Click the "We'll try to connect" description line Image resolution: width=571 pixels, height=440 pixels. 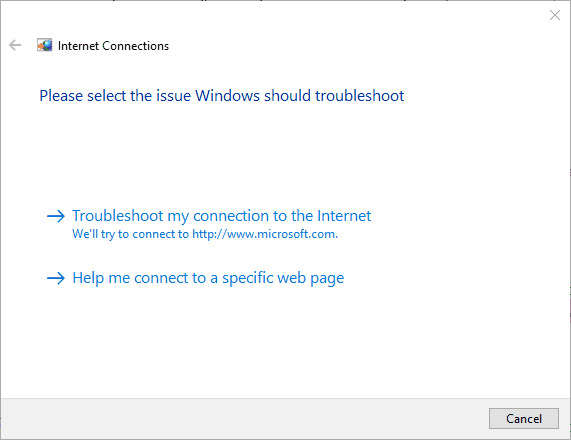[205, 234]
